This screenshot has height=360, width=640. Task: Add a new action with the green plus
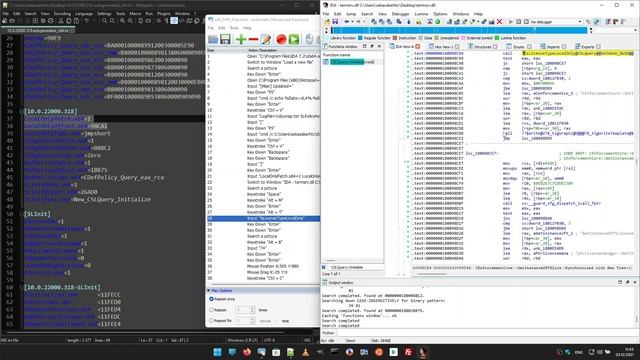click(x=241, y=39)
